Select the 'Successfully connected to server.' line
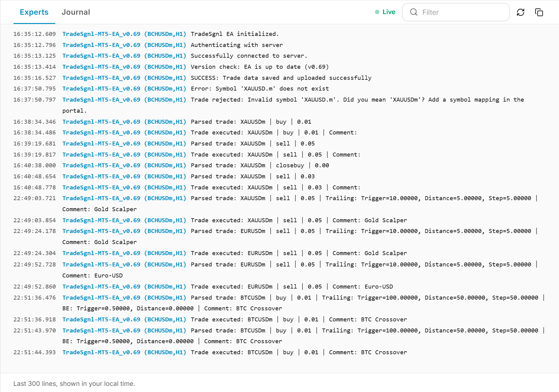 pos(249,56)
